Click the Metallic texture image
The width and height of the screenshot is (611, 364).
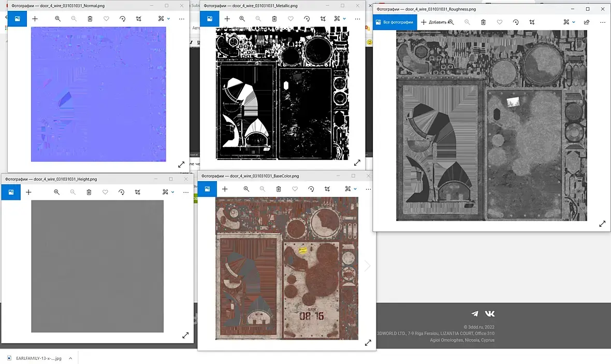tap(283, 93)
